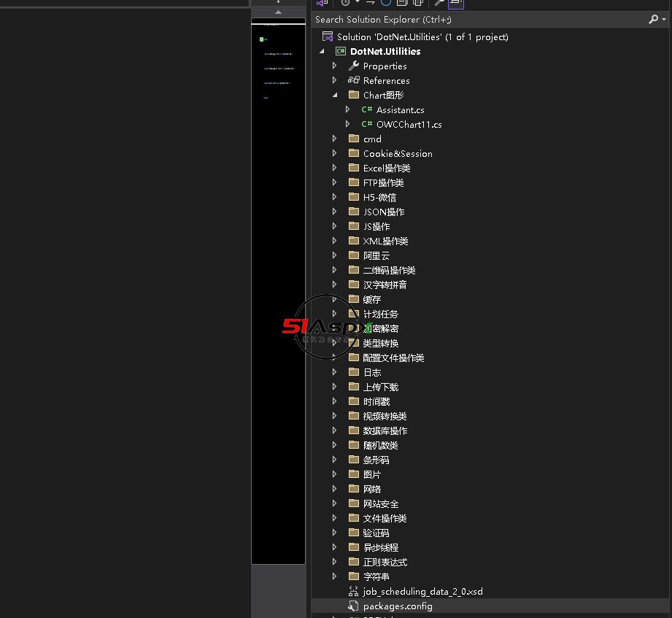Click the DotNet.Utilities C# project icon
The height and width of the screenshot is (618, 672).
341,51
